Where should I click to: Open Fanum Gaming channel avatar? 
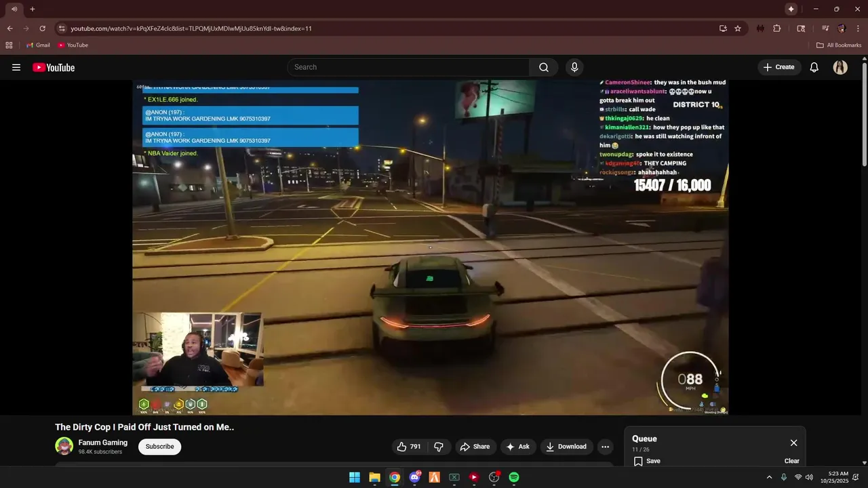tap(64, 446)
